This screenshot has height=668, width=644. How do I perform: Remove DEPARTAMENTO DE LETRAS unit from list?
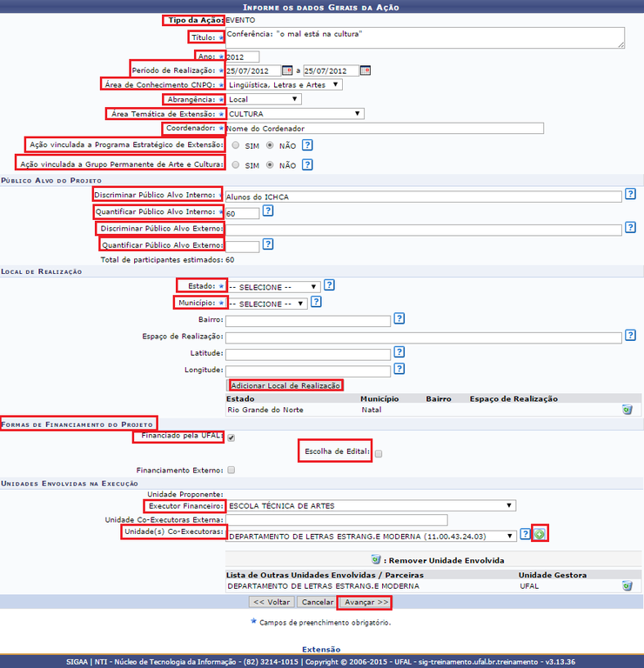click(627, 586)
